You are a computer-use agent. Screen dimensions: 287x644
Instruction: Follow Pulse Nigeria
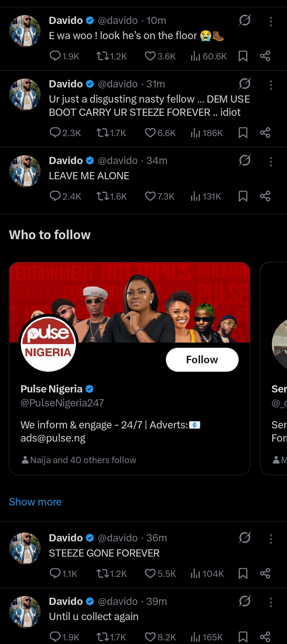pyautogui.click(x=202, y=360)
